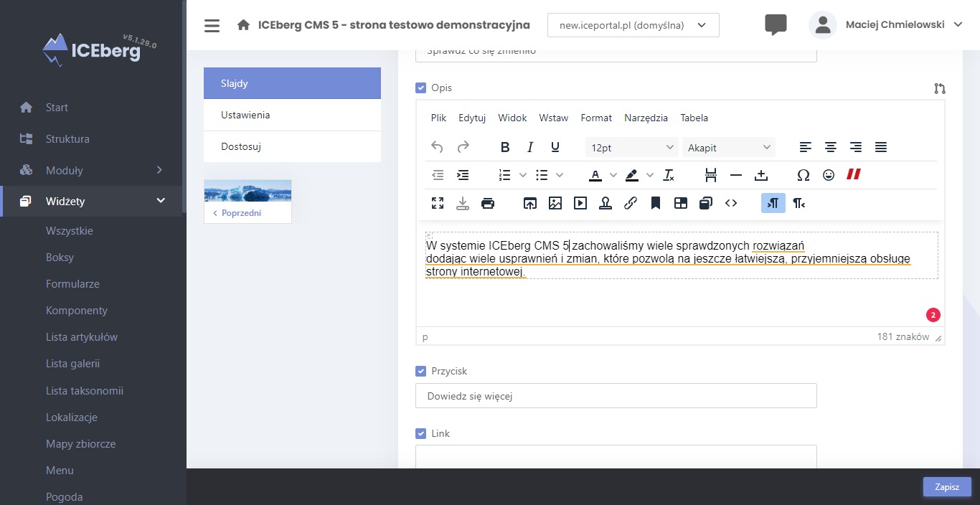Open the Wstaw menu
980x505 pixels.
pyautogui.click(x=553, y=118)
